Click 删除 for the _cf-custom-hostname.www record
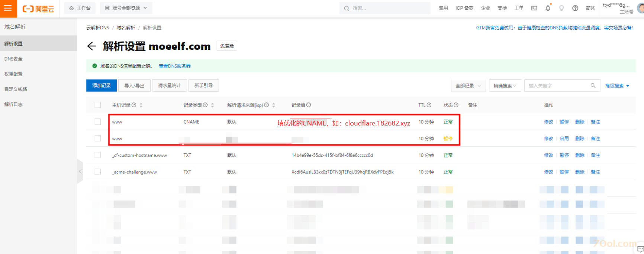The image size is (644, 254). [580, 155]
